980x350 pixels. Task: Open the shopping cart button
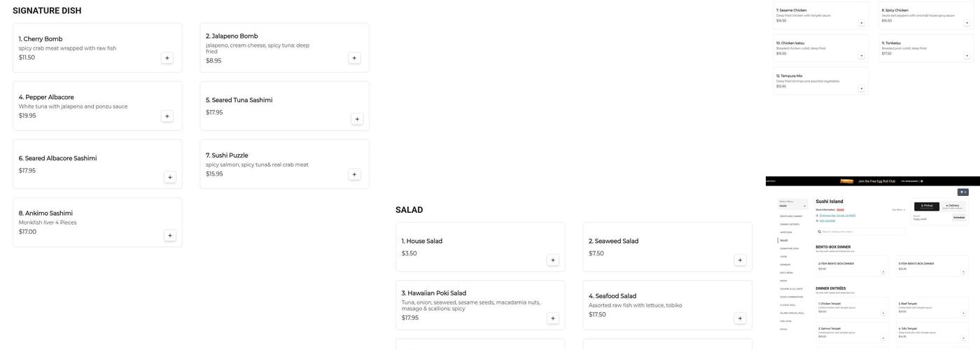963,192
